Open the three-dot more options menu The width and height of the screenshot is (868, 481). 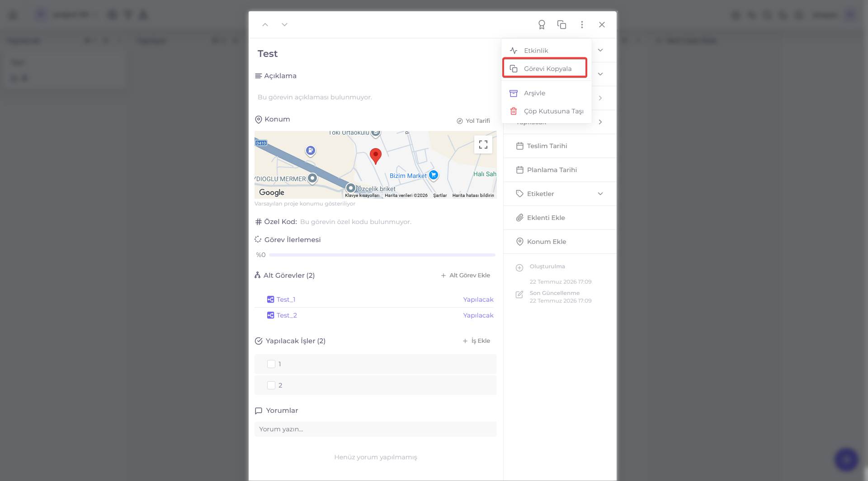pos(582,25)
